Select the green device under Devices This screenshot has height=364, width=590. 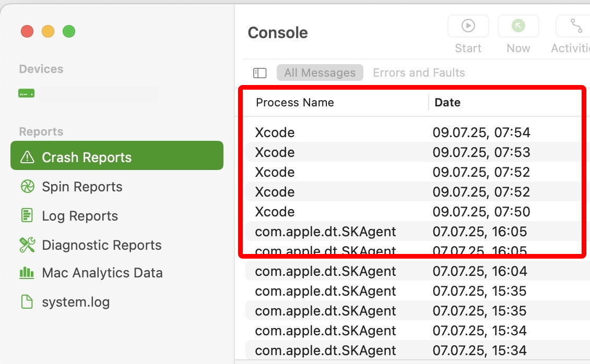tap(26, 93)
